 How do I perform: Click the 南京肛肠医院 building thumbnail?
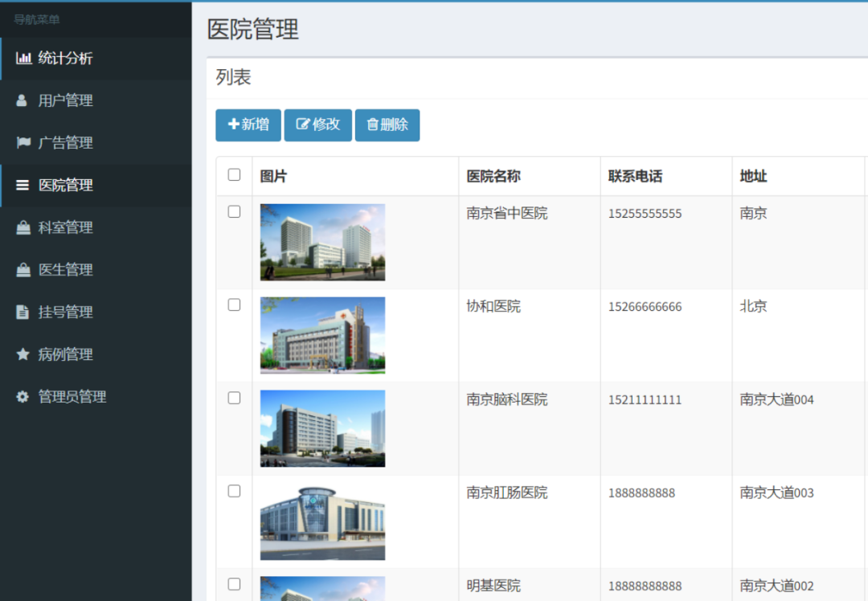(323, 522)
